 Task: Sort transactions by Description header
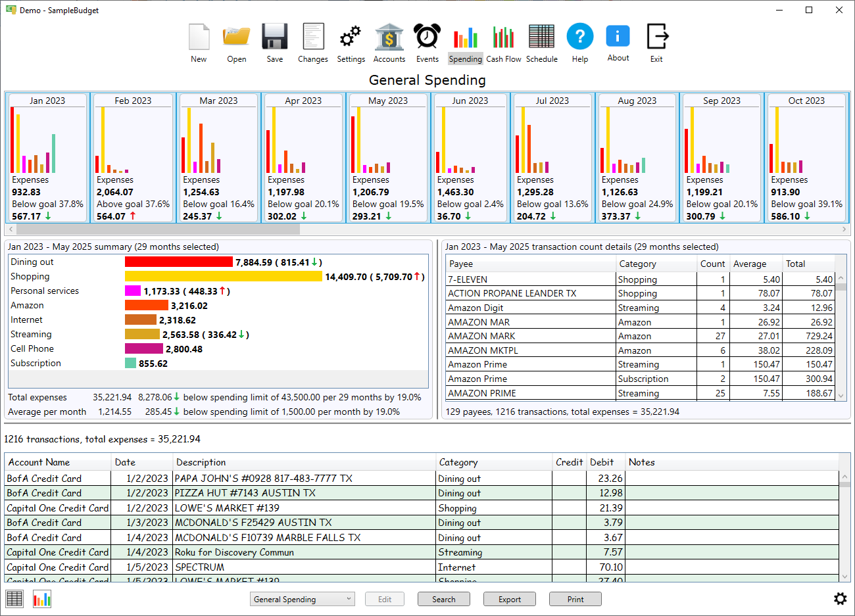coord(305,462)
